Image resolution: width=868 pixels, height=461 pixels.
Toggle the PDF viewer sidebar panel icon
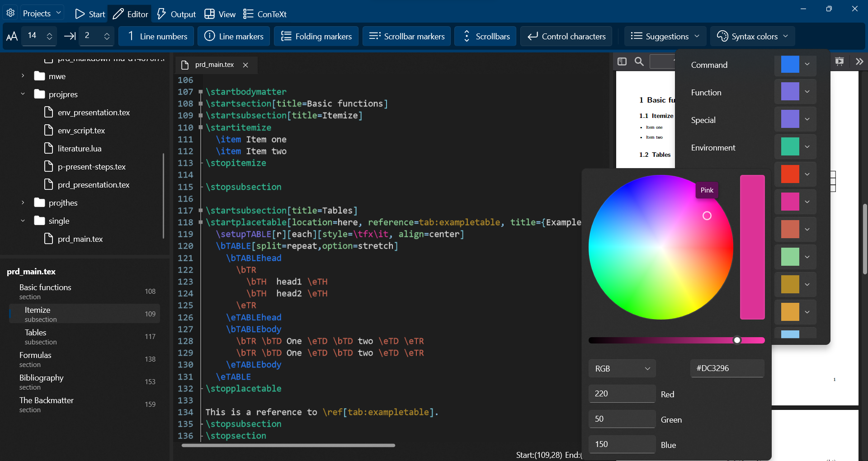[x=622, y=61]
